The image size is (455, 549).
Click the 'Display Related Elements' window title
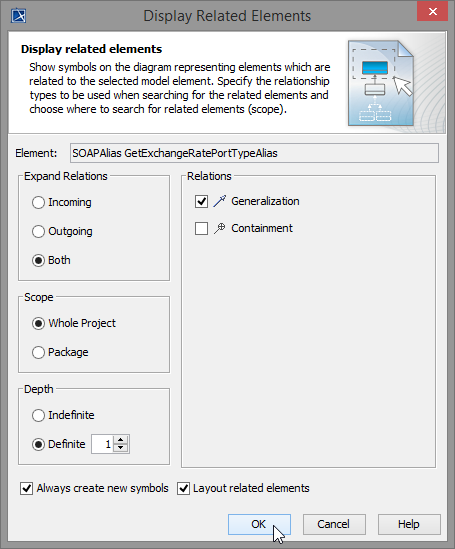(227, 16)
